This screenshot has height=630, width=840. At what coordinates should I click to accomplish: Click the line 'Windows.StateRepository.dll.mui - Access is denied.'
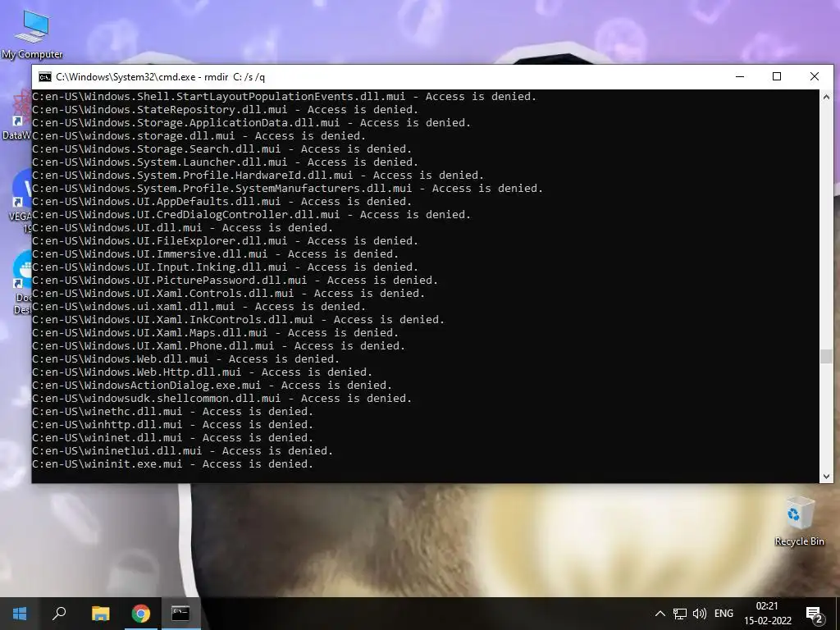[225, 110]
